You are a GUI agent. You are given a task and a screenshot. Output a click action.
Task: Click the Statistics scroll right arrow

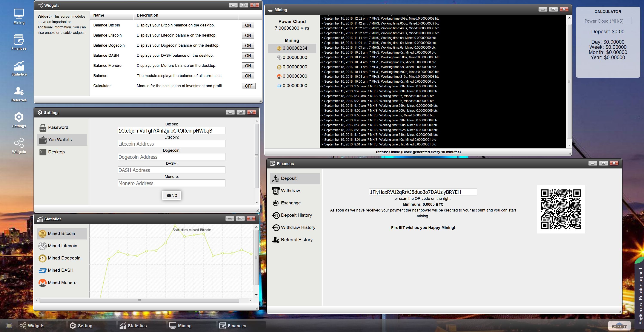click(x=250, y=300)
